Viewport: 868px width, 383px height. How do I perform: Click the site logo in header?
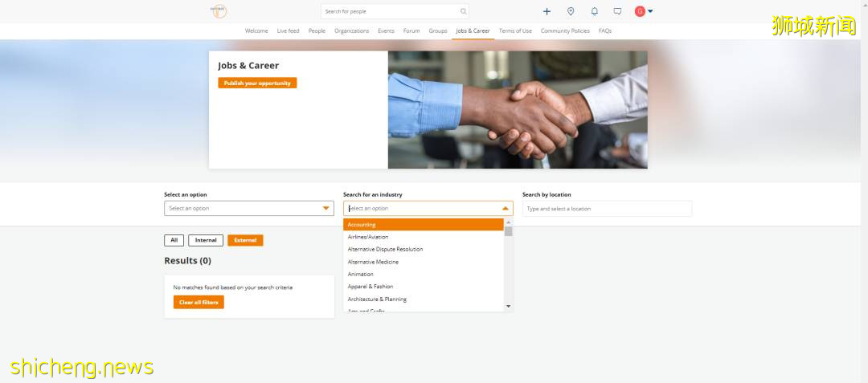[x=219, y=11]
